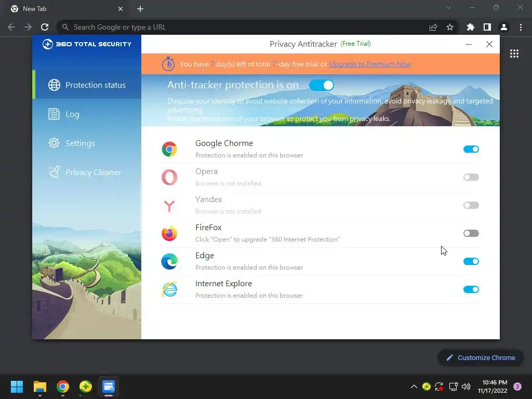Open File Explorer from the taskbar

point(39,387)
